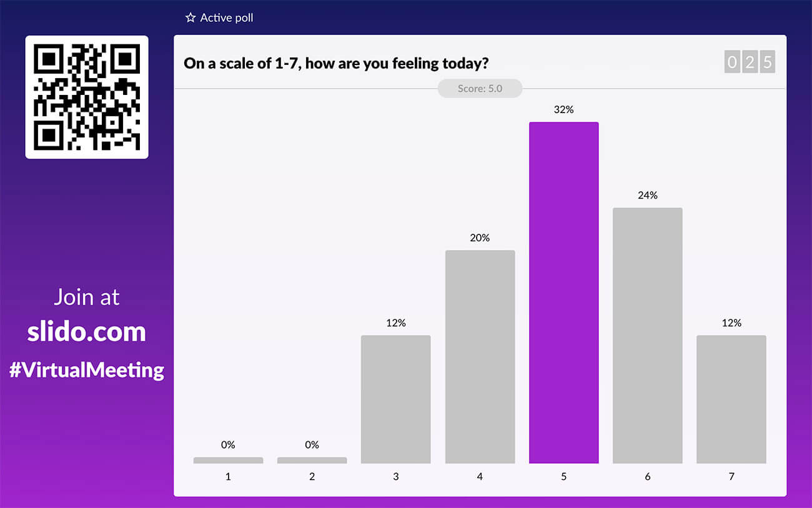
Task: Click the Join at text
Action: (x=87, y=297)
